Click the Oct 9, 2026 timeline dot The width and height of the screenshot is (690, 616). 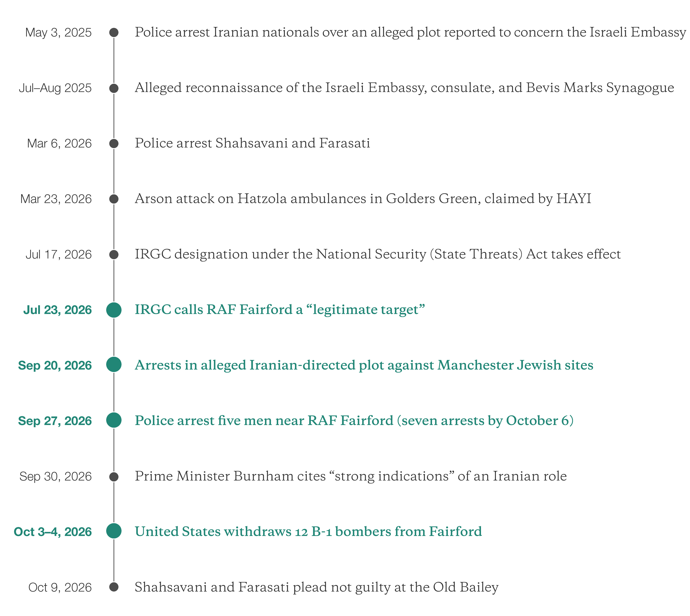(114, 587)
